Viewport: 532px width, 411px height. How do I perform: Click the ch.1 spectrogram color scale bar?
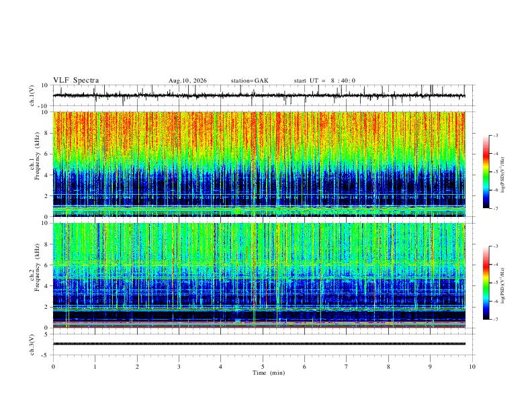pyautogui.click(x=486, y=172)
